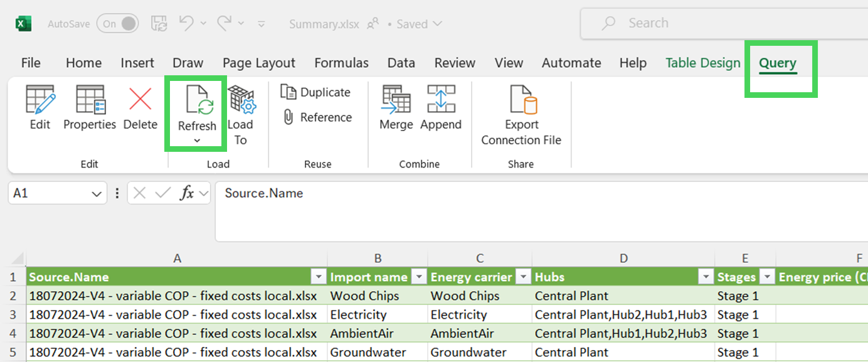Open the Hubs column filter dropdown
Screen dimensions: 868x362
pos(706,277)
